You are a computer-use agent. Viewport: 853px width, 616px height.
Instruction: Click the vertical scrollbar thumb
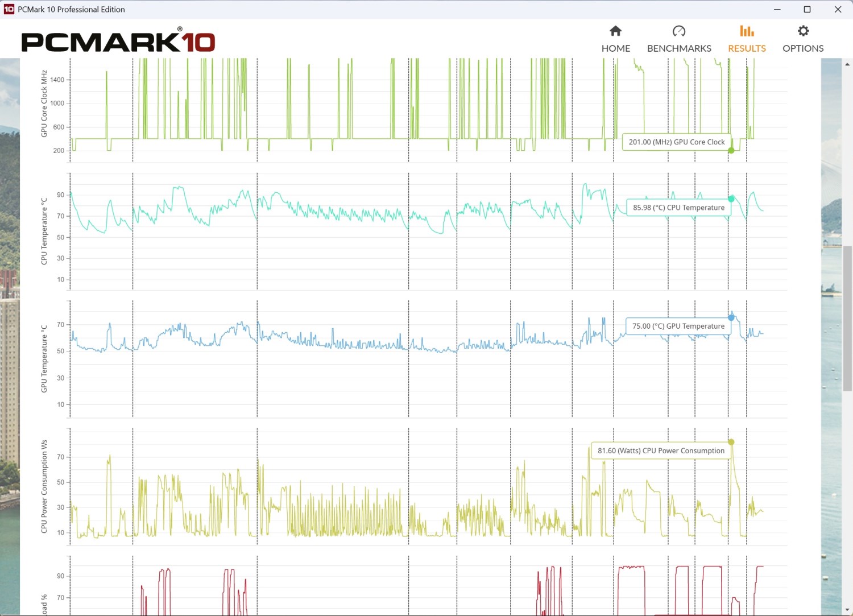point(848,319)
